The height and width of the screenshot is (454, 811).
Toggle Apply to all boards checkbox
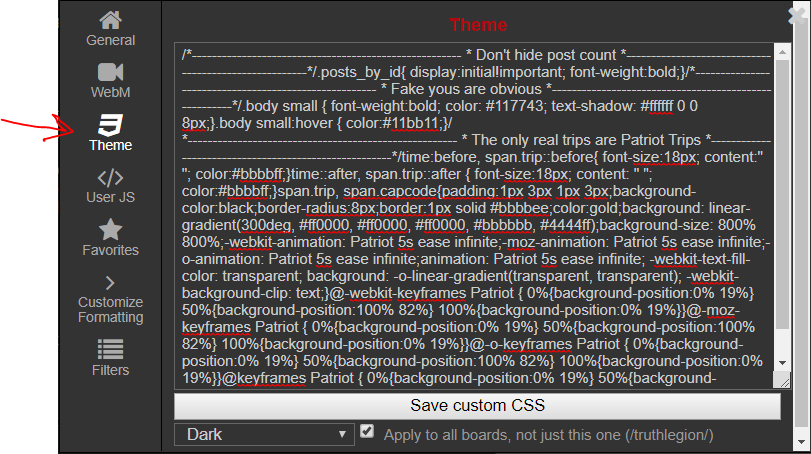(367, 431)
